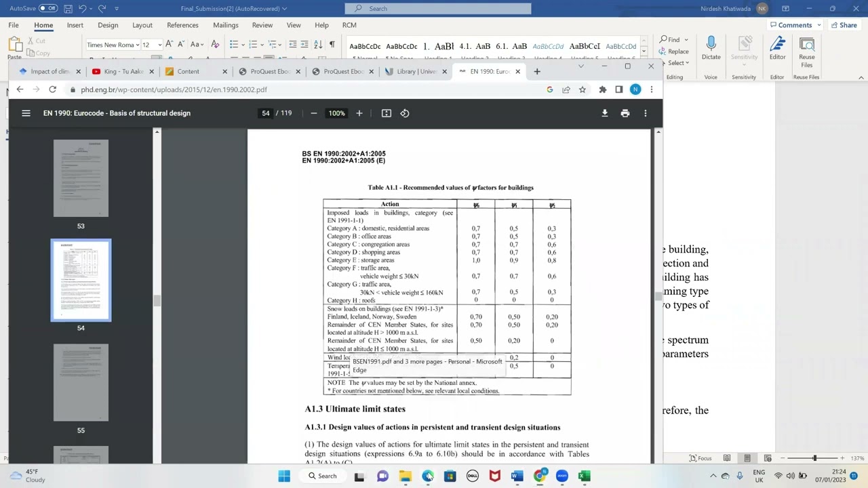
Task: Open Chrome extensions puzzle icon
Action: click(x=602, y=89)
